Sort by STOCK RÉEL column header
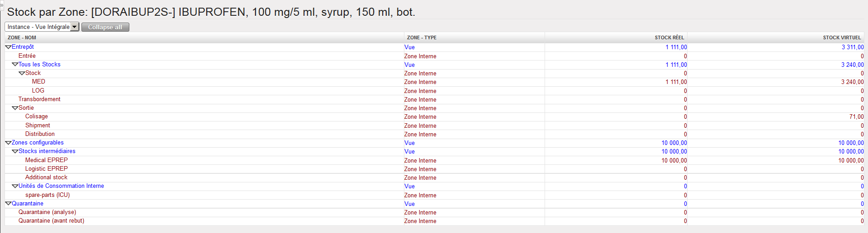Viewport: 868px width, 233px height. [x=669, y=37]
